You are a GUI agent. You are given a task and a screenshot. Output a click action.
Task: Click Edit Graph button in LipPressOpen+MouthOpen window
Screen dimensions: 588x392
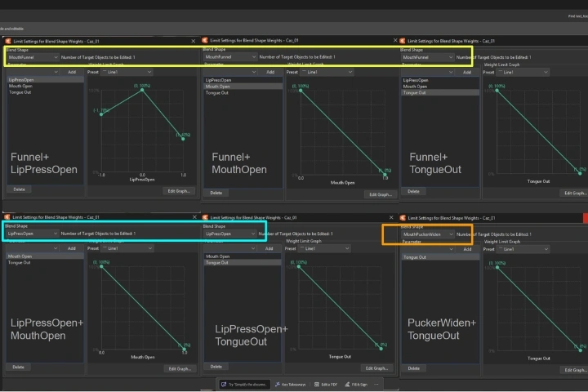180,369
